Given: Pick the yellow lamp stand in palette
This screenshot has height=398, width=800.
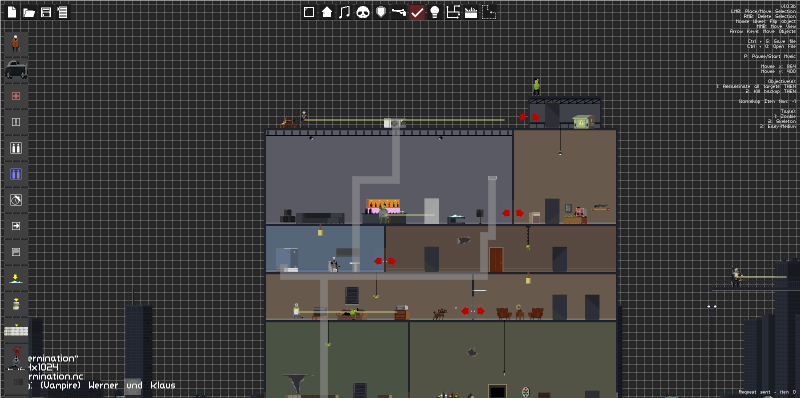Looking at the screenshot, I should (16, 304).
